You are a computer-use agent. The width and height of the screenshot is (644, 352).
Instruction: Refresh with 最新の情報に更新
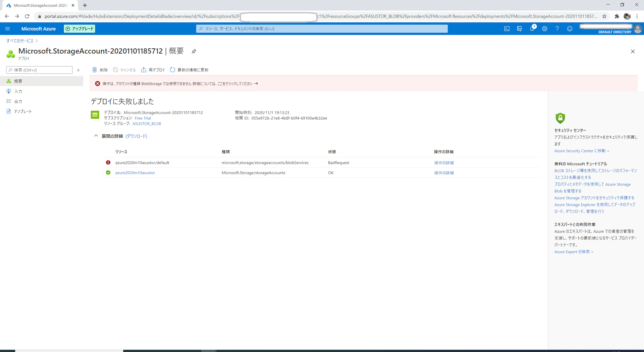click(x=189, y=70)
